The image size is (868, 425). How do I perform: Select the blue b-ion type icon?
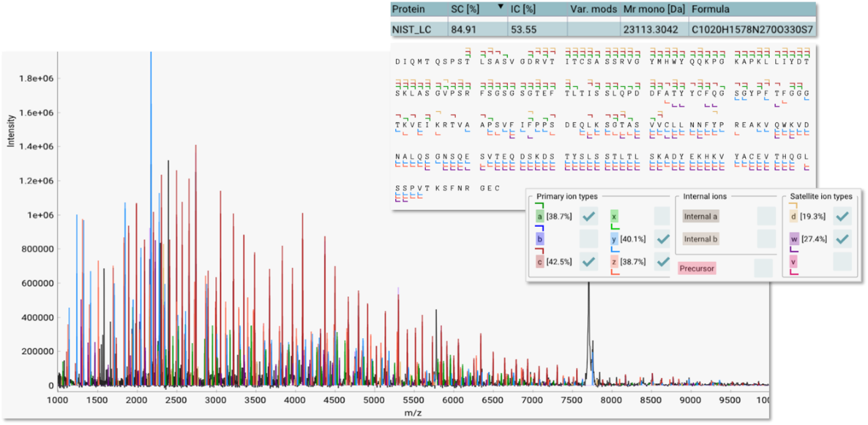(539, 239)
